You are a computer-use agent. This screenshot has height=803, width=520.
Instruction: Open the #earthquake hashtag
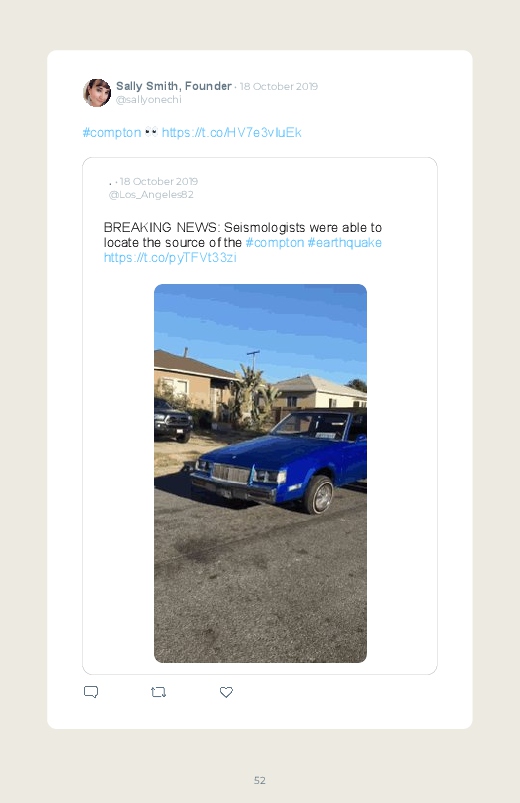click(344, 242)
